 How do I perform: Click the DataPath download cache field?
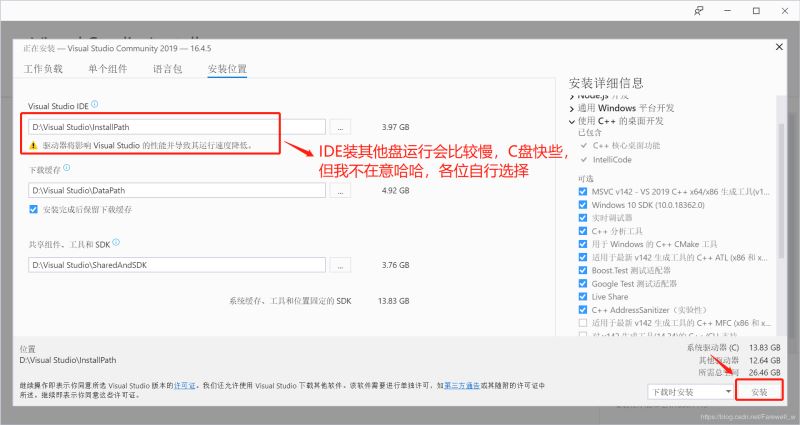click(x=177, y=190)
